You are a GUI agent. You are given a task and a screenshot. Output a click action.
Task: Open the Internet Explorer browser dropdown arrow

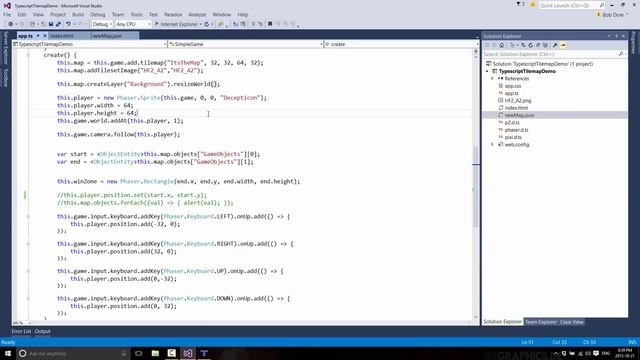tap(200, 24)
